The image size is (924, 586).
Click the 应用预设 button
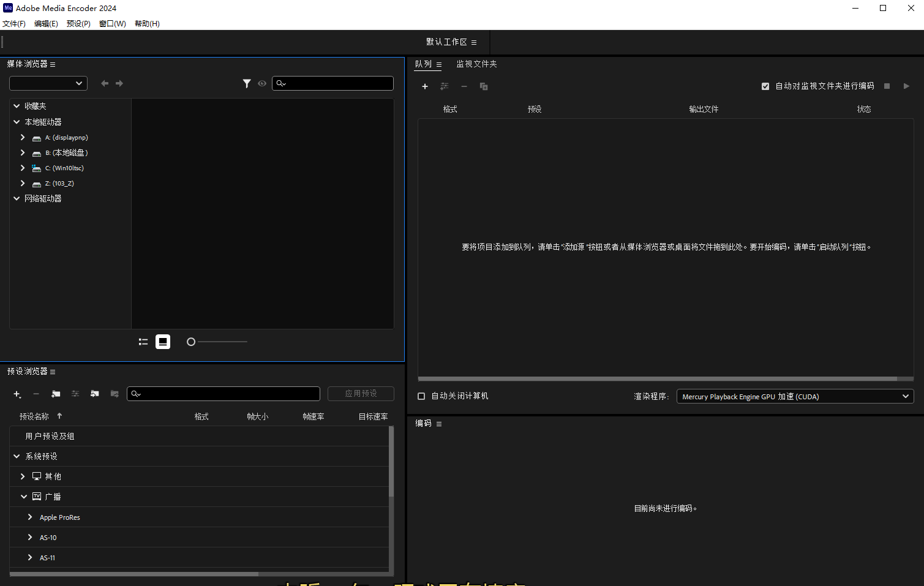(x=361, y=394)
